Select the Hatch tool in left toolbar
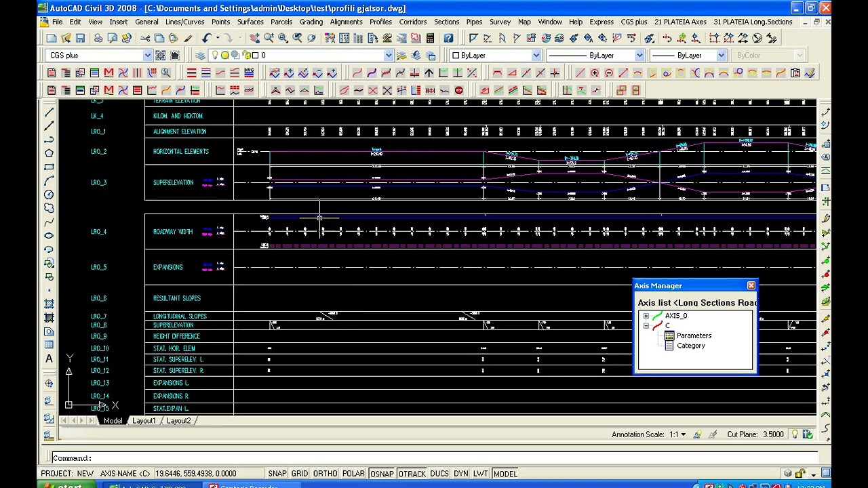Viewport: 868px width, 488px height. coord(49,304)
